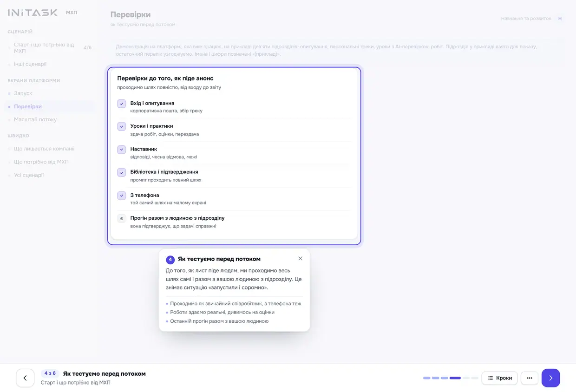Uncheck the «Бібліотека і підтвердження» checkbox
576x392 pixels.
(x=122, y=172)
